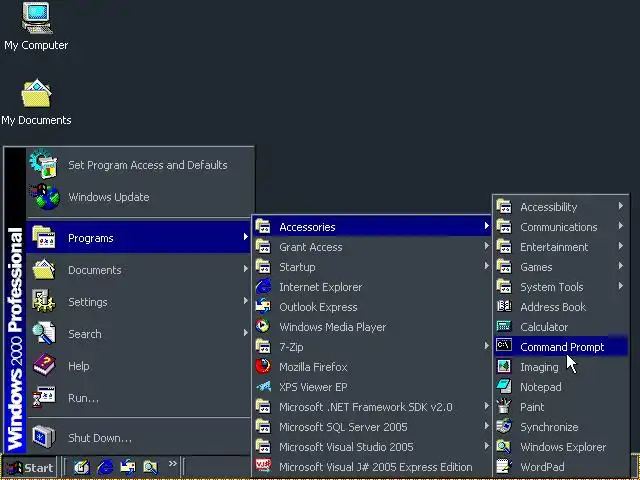
Task: Select Help text in Start menu
Action: (79, 366)
